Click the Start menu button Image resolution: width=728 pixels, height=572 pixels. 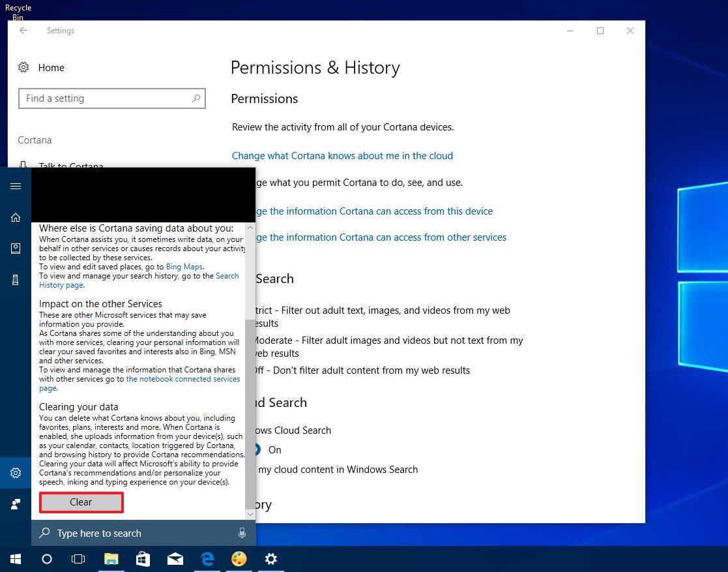[x=14, y=559]
